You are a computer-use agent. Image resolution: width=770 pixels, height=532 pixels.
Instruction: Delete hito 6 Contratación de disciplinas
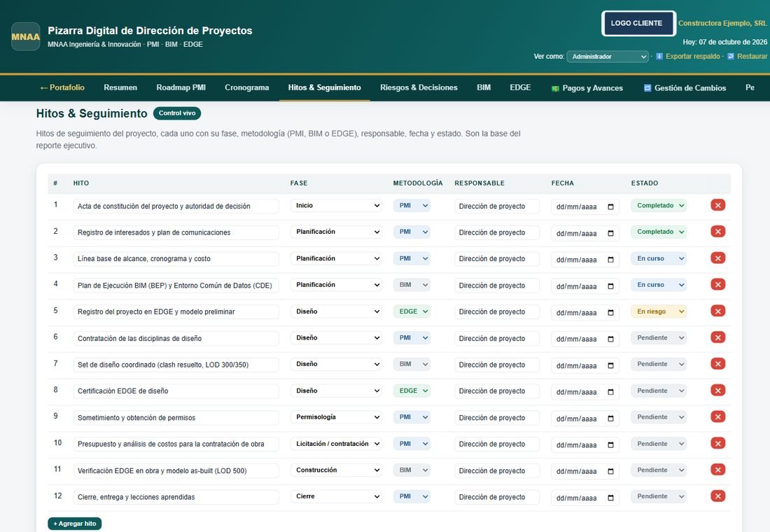717,337
